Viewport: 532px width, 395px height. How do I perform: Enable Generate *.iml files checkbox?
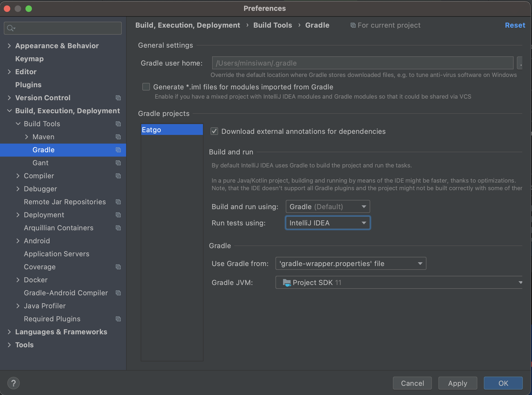pos(146,87)
